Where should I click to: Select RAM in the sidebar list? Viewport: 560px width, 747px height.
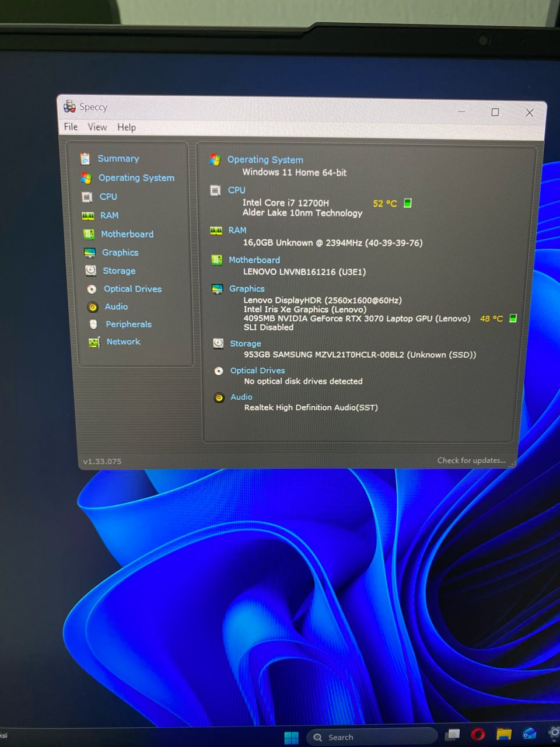pyautogui.click(x=109, y=215)
